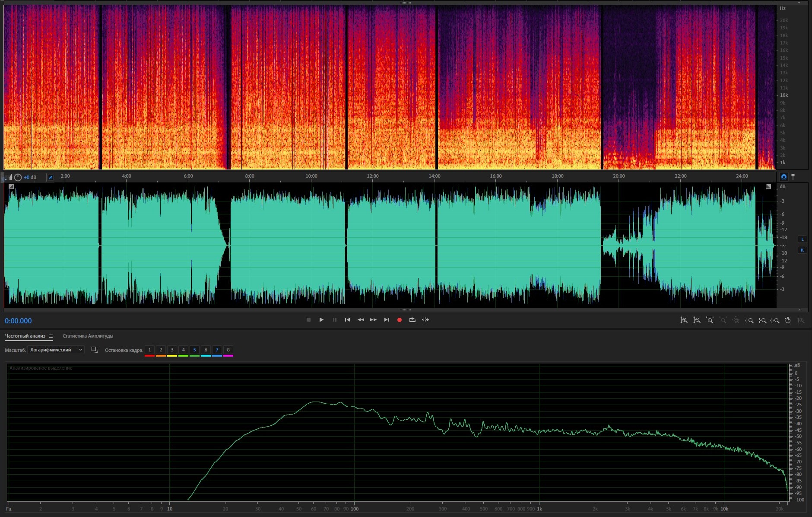This screenshot has width=812, height=517.
Task: Enable hold frame 1
Action: (149, 350)
